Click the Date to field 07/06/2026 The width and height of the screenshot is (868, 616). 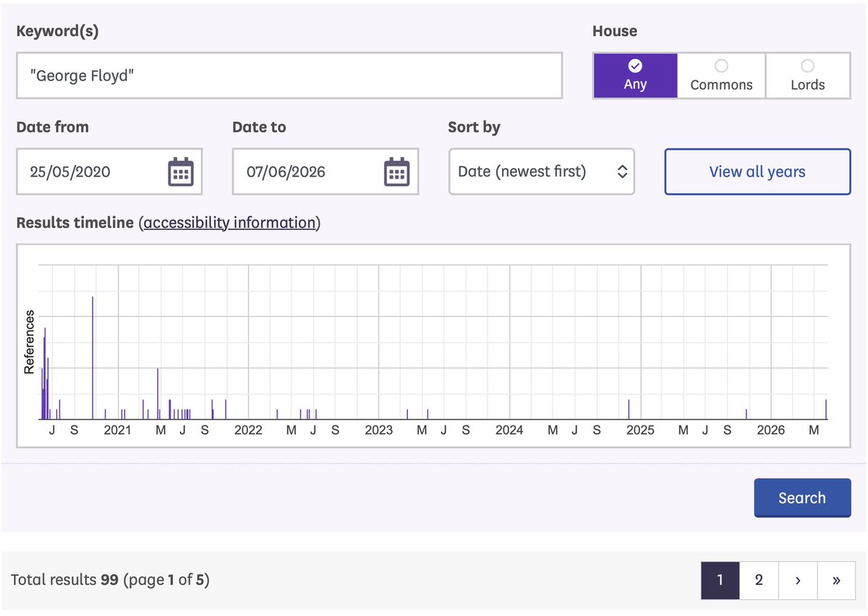(325, 172)
